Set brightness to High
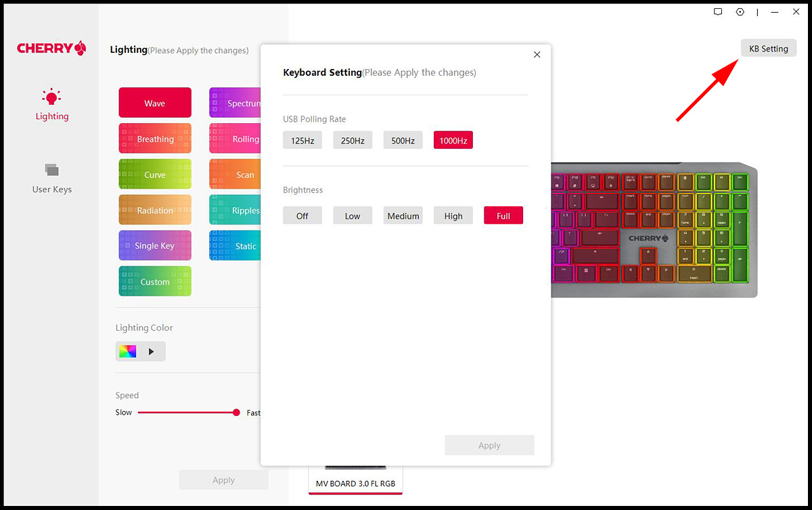The image size is (812, 510). coord(453,215)
